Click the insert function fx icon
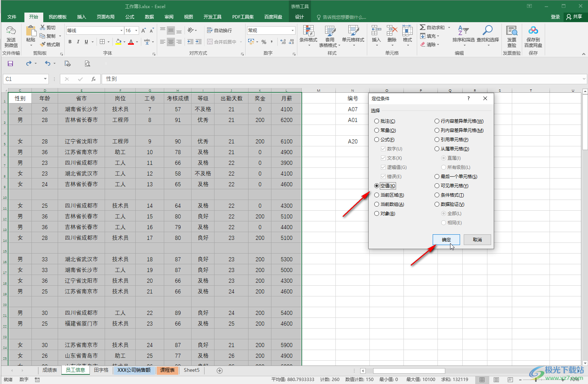The image size is (588, 384). pos(94,79)
